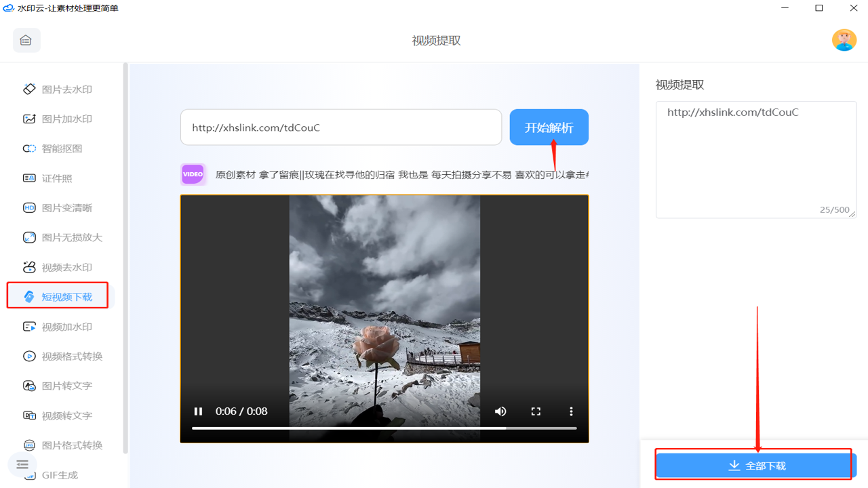
Task: Open 图片加水印 tool
Action: [x=58, y=119]
